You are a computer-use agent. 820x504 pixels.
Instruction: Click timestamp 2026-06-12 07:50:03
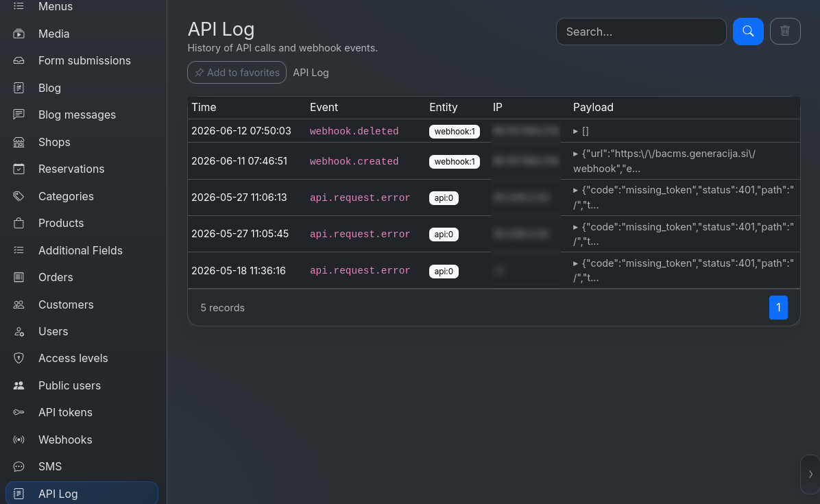point(241,131)
